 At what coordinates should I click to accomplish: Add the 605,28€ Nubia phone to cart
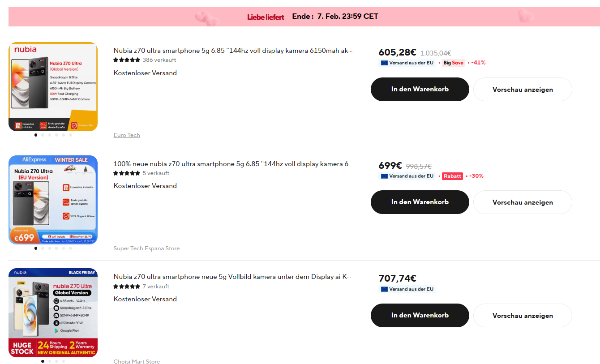[420, 89]
